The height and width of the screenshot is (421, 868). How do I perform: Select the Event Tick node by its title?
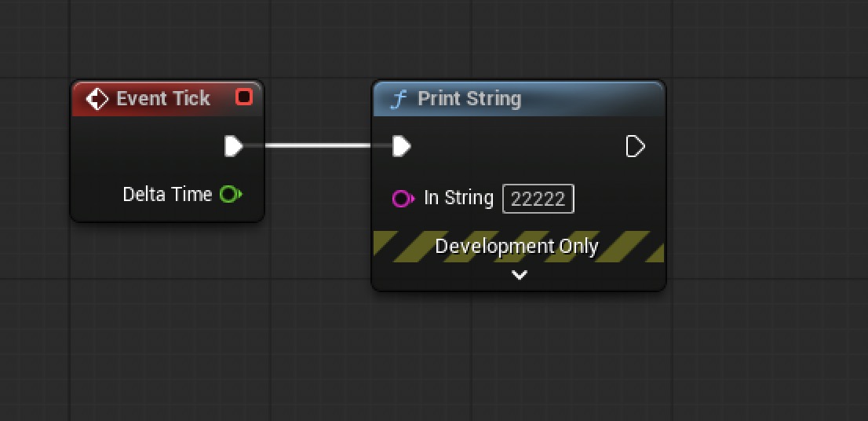tap(163, 99)
